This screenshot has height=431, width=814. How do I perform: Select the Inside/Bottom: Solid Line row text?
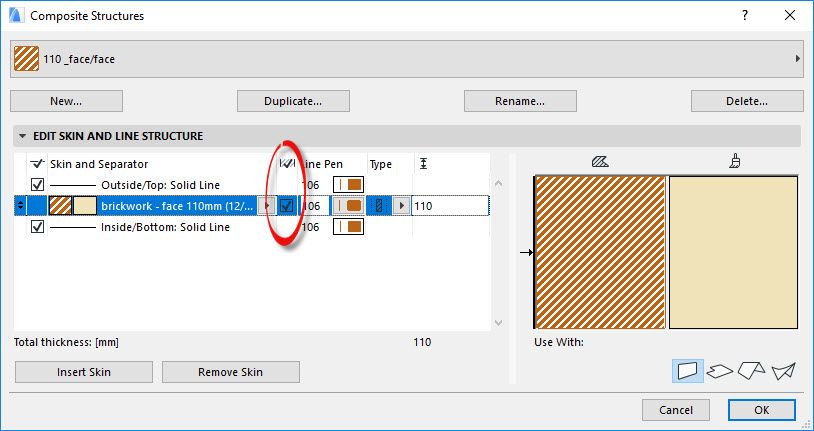coord(165,227)
